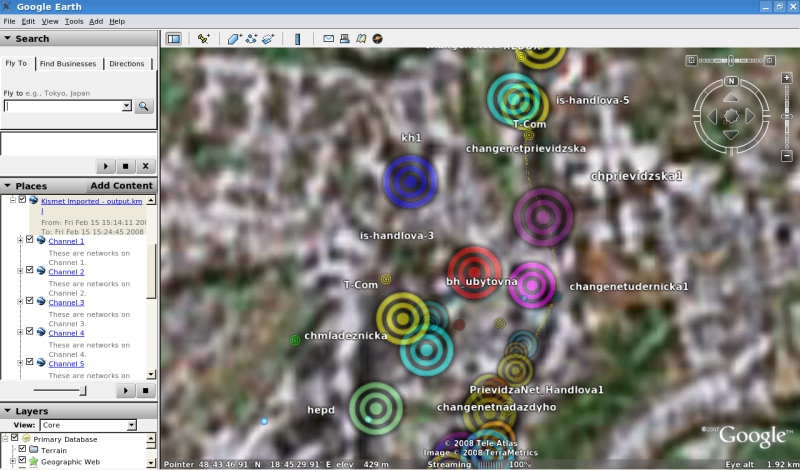Clear search results with X button

point(145,166)
